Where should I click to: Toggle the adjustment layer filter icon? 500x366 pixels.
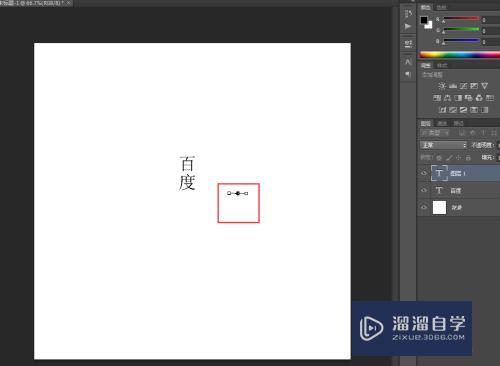click(472, 133)
